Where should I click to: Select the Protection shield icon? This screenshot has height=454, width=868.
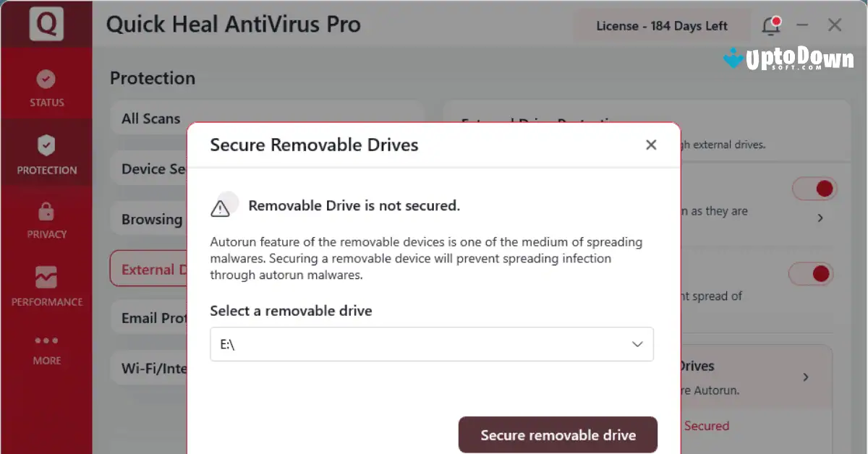[46, 143]
